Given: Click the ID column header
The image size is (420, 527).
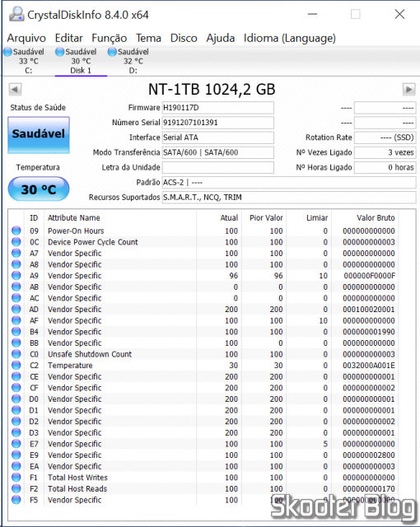Looking at the screenshot, I should tap(34, 217).
